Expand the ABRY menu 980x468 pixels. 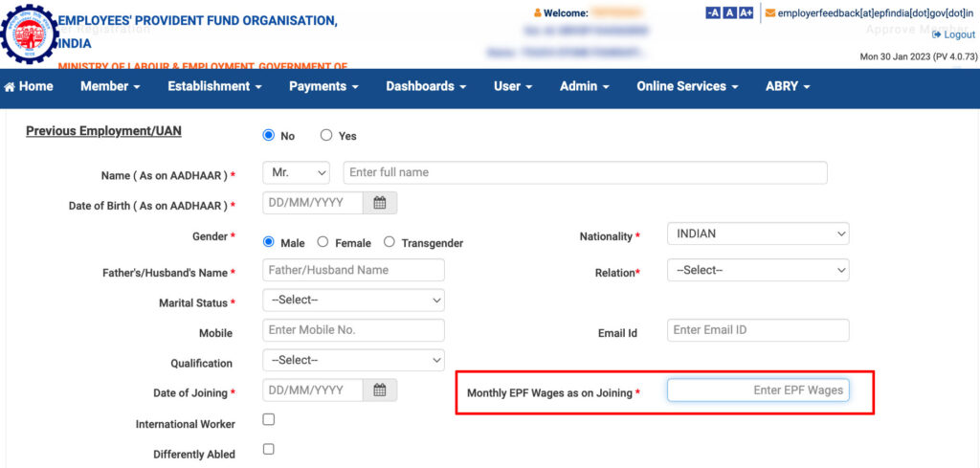click(x=788, y=87)
